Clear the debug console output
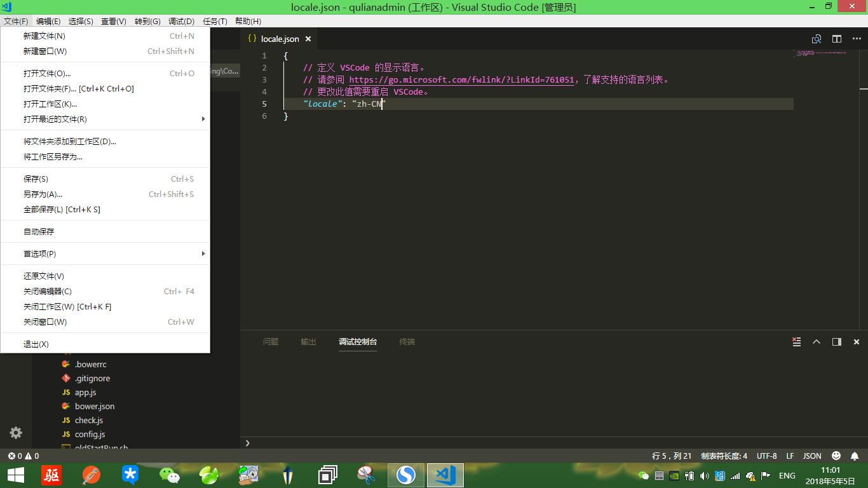The height and width of the screenshot is (488, 868). click(x=796, y=342)
